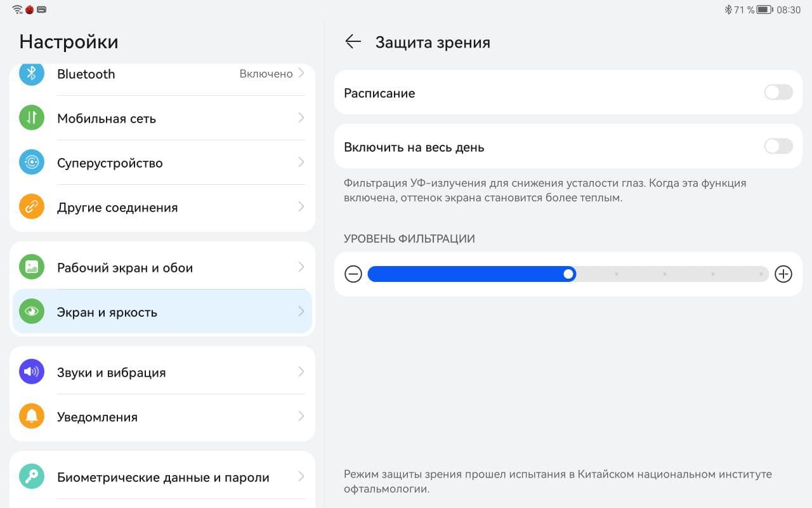
Task: Tap the Мобильная сеть green icon
Action: coord(32,118)
